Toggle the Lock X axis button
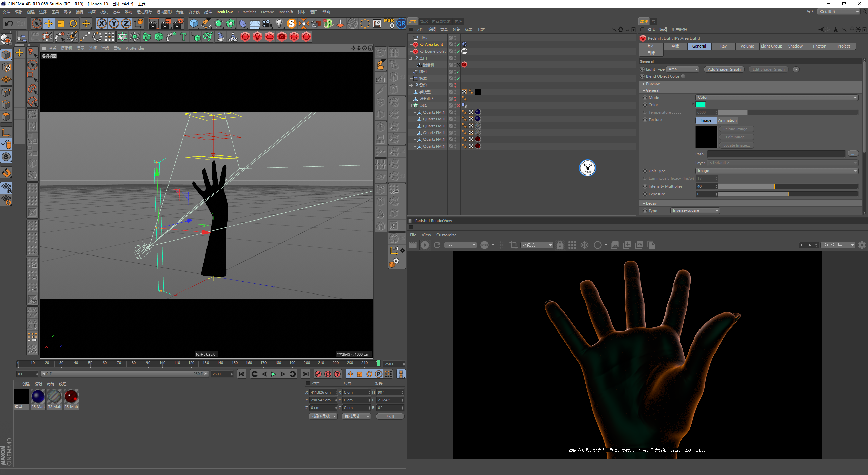The height and width of the screenshot is (475, 868). pos(102,23)
